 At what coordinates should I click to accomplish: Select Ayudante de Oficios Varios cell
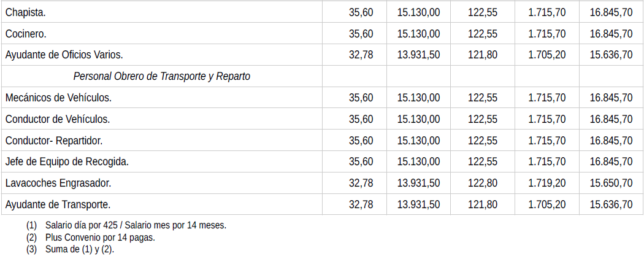click(64, 55)
